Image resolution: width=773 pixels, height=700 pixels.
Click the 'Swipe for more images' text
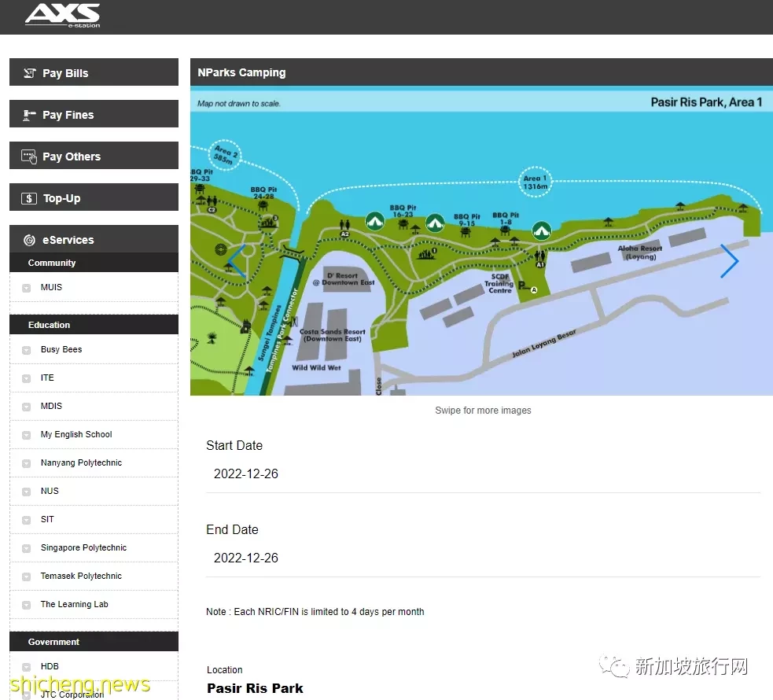tap(483, 410)
